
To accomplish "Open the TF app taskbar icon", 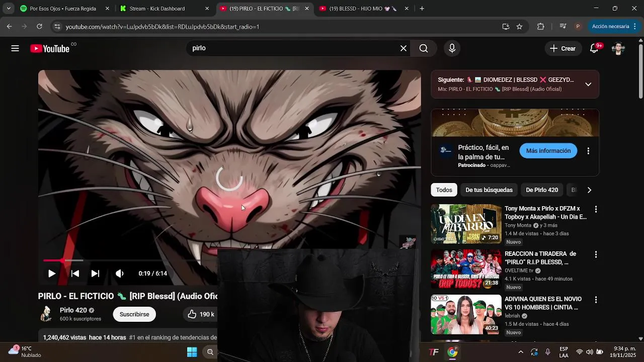I will [434, 352].
